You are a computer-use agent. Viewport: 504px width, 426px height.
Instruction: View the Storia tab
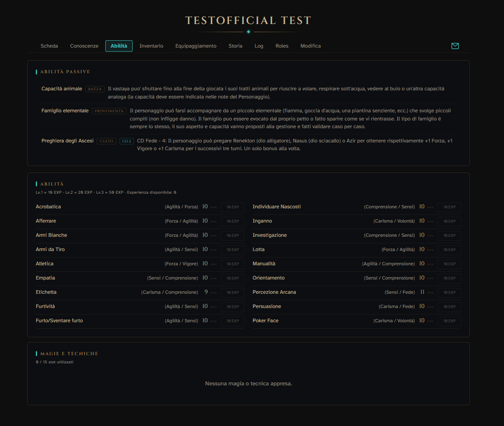click(x=236, y=46)
